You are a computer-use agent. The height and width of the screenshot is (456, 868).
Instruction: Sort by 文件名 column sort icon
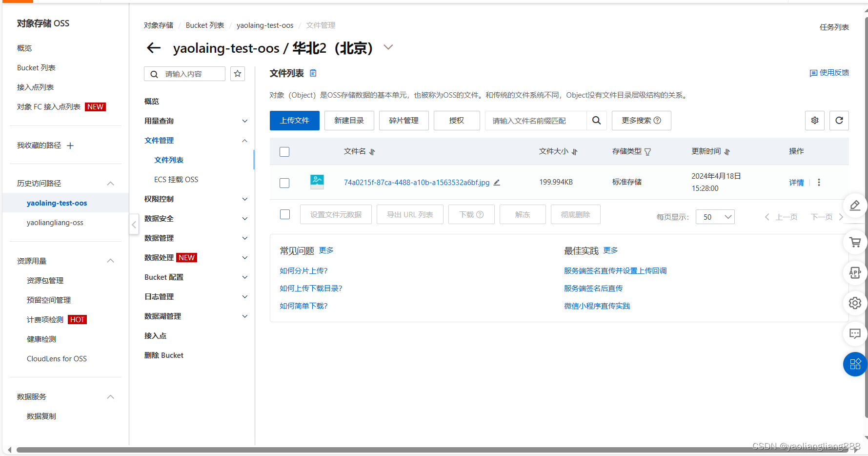click(372, 152)
